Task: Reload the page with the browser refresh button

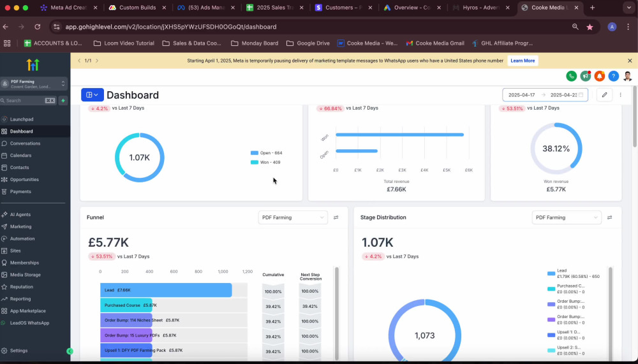Action: pyautogui.click(x=37, y=27)
